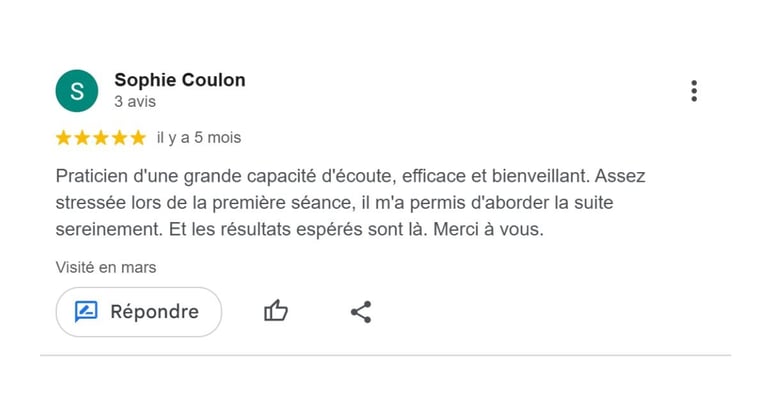Click the fourth yellow rating star

[119, 138]
